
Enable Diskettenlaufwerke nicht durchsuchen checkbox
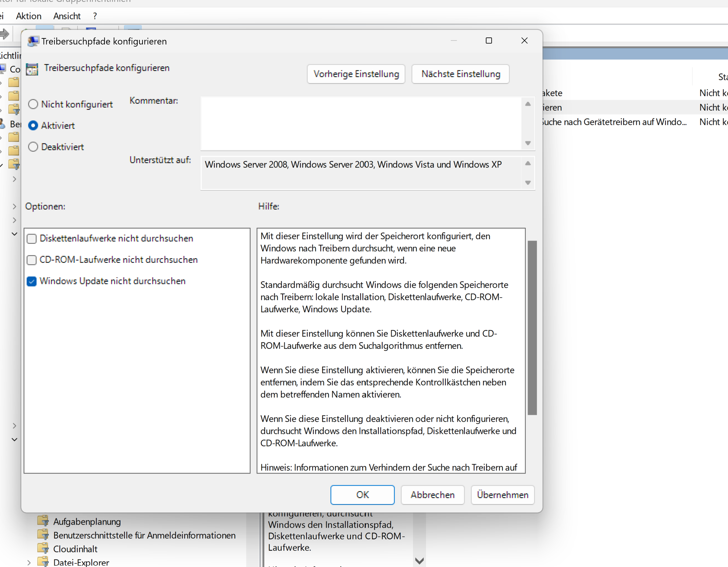pos(32,238)
